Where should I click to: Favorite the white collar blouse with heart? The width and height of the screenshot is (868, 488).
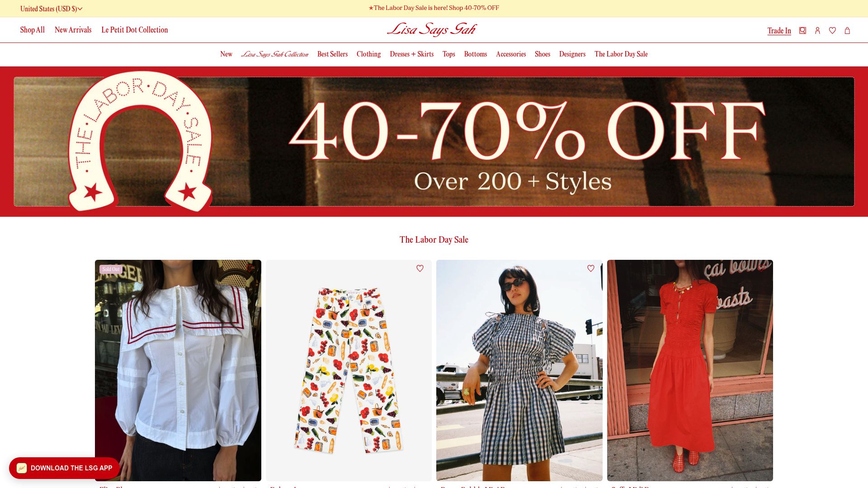pyautogui.click(x=250, y=268)
